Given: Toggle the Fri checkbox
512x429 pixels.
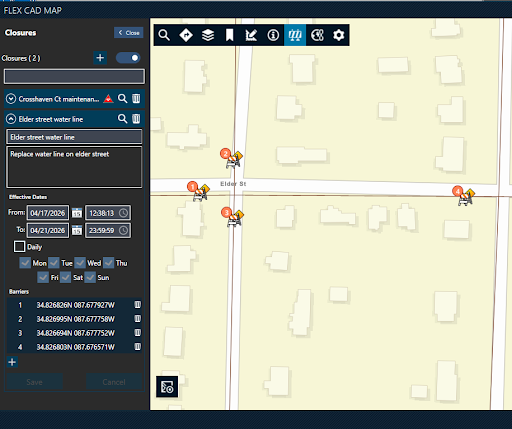Looking at the screenshot, I should point(43,277).
